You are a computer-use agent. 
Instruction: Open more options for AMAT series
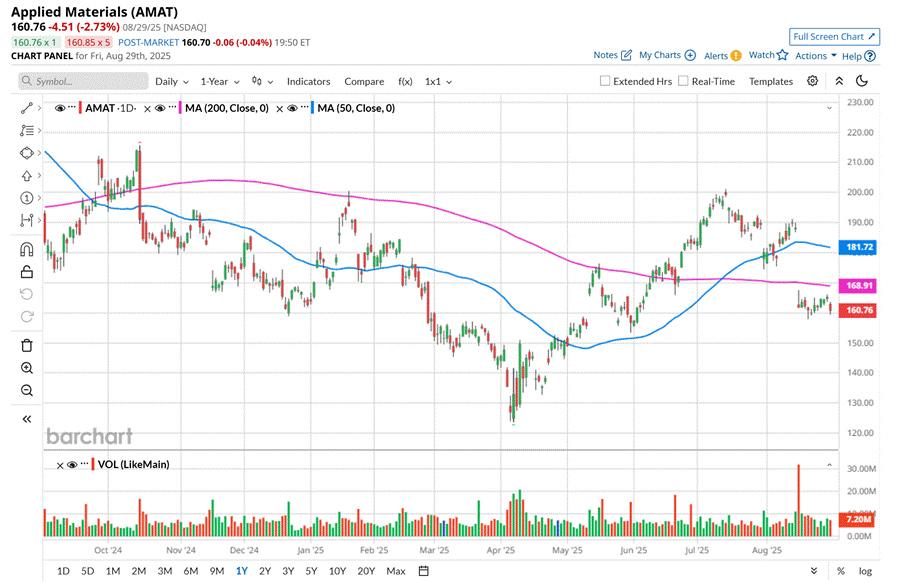click(x=71, y=108)
